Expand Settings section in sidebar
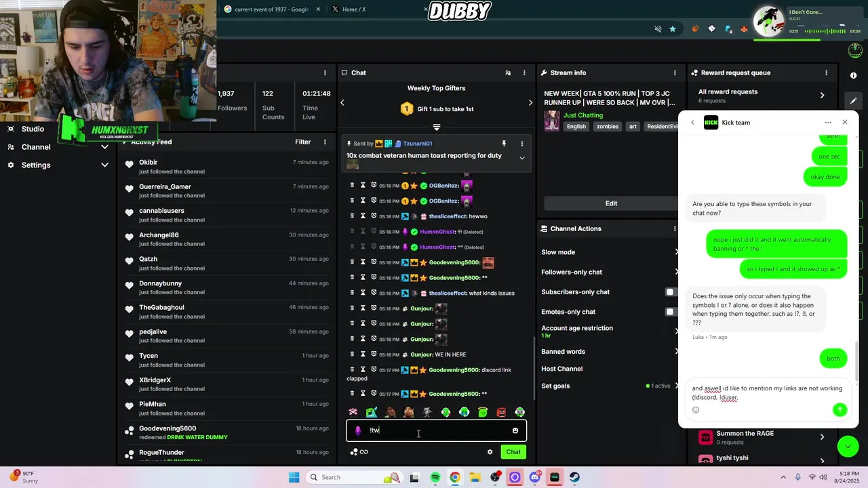 105,165
